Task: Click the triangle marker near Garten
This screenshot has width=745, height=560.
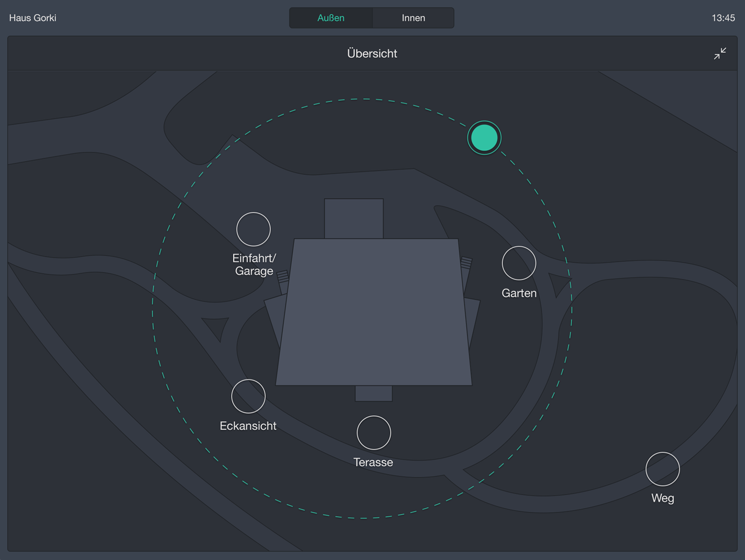Action: [559, 283]
